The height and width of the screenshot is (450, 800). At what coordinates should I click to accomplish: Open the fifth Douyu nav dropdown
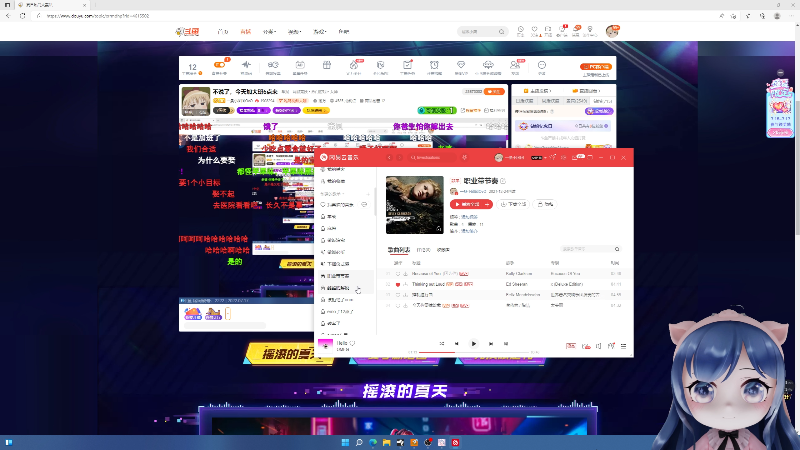pos(319,32)
